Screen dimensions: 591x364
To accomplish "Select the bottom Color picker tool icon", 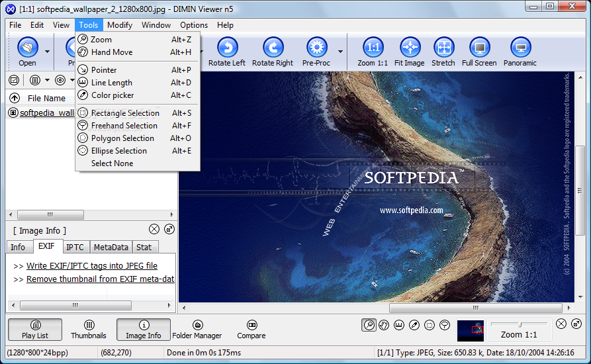I will pos(414,325).
